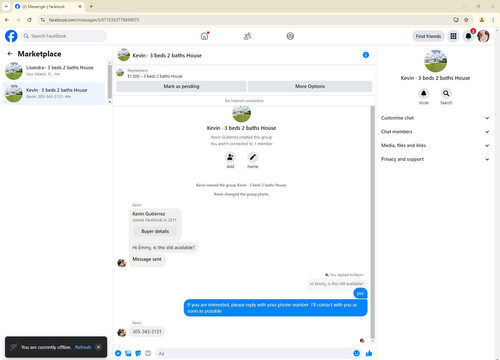This screenshot has height=360, width=500.
Task: Click the Find friends button
Action: (428, 36)
